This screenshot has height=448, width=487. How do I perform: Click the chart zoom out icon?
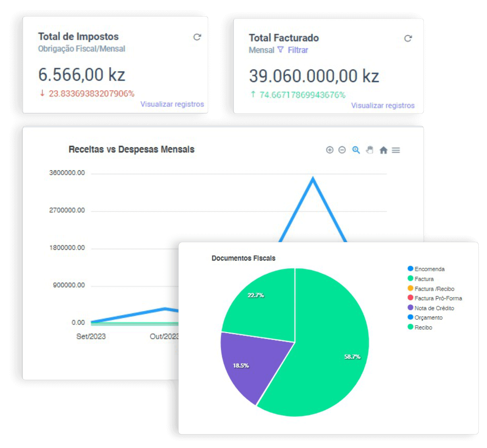pos(342,150)
